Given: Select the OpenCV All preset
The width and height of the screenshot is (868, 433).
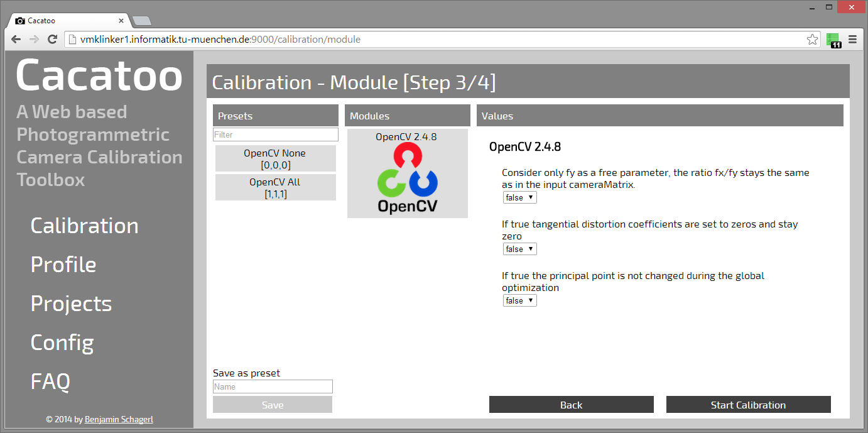Looking at the screenshot, I should [276, 187].
